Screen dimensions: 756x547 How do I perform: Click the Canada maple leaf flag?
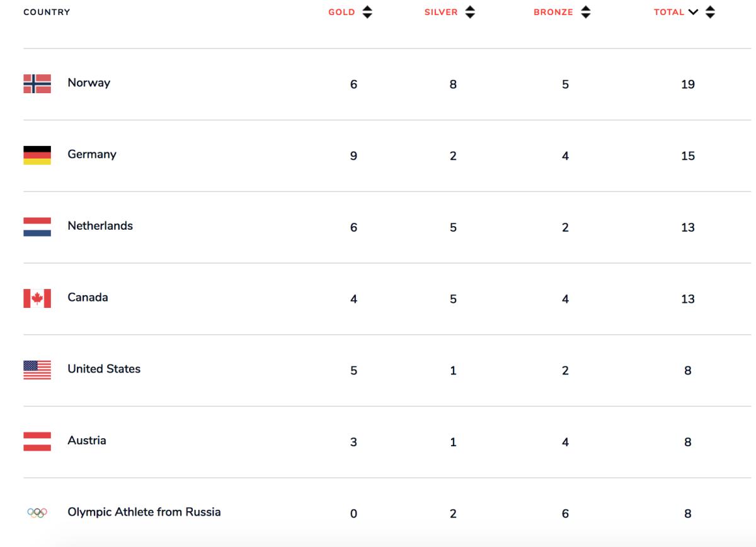click(37, 298)
